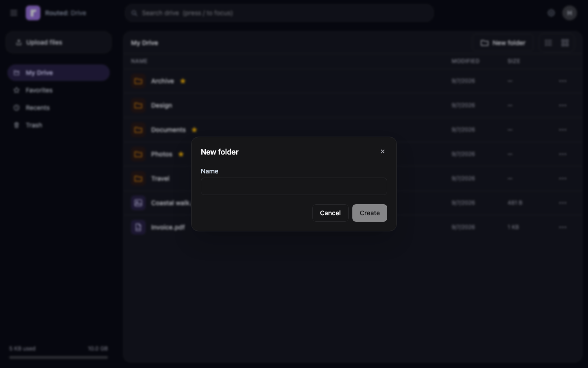588x368 pixels.
Task: Click the Upload files button
Action: pyautogui.click(x=59, y=42)
